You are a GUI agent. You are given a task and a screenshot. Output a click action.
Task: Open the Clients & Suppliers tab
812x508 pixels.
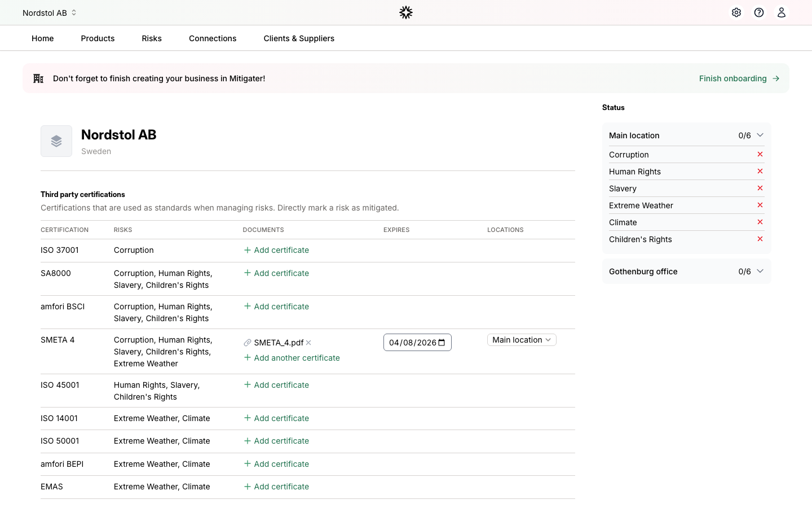(299, 38)
